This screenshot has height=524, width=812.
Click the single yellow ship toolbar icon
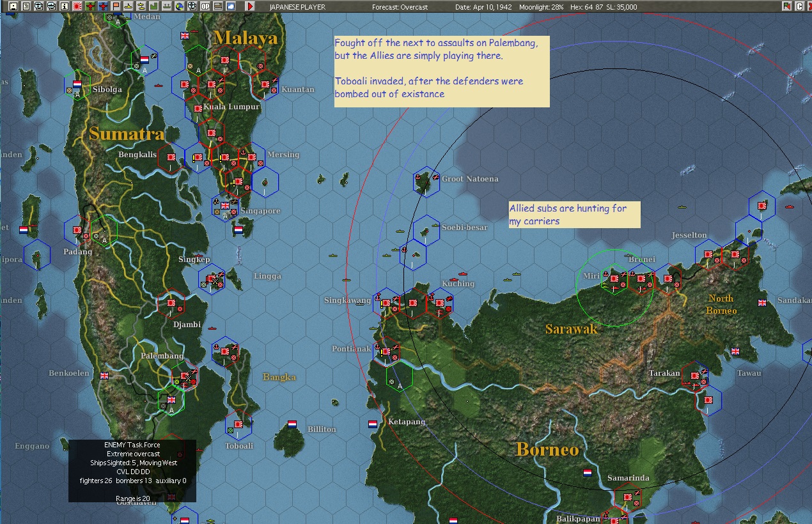coord(129,6)
